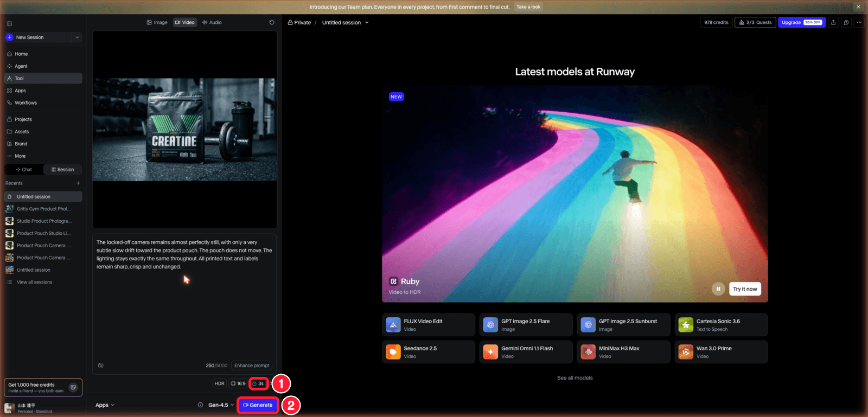Switch to the Audio tab
Viewport: 868px width, 417px height.
[x=212, y=22]
